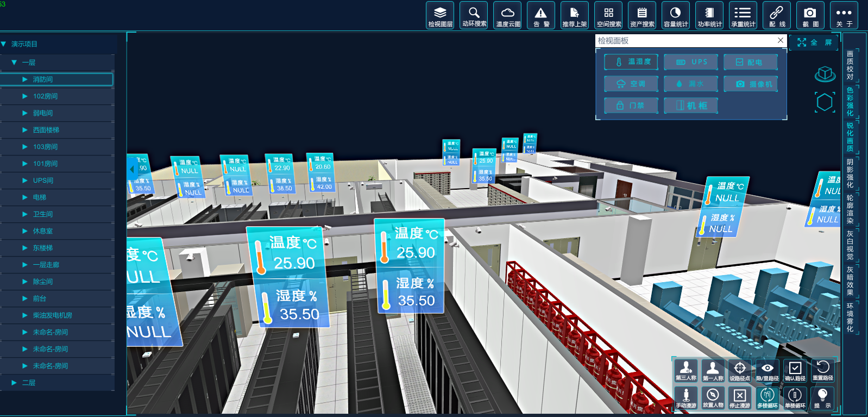868x417 pixels.
Task: Toggle path visibility with 隐/显路径
Action: coord(767,370)
